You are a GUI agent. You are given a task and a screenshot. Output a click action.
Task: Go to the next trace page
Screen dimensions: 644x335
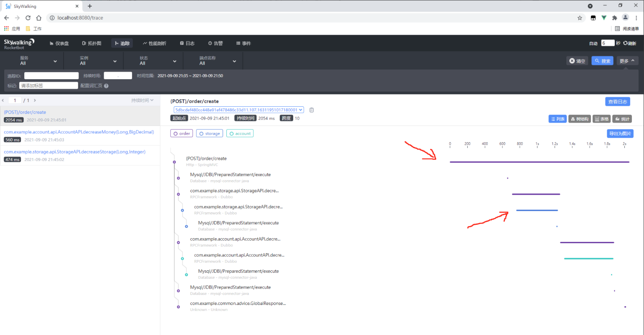click(35, 101)
